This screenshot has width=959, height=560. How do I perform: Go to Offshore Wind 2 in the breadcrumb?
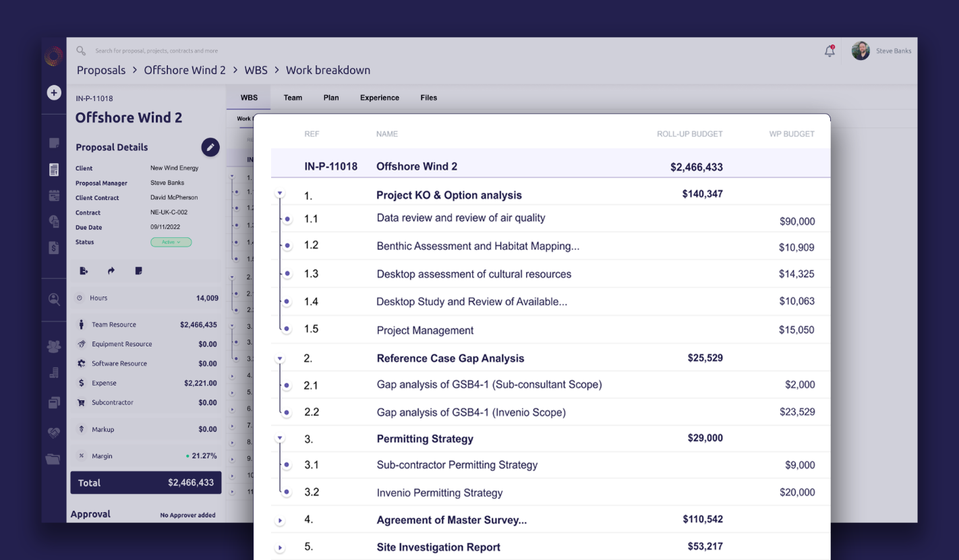point(185,70)
